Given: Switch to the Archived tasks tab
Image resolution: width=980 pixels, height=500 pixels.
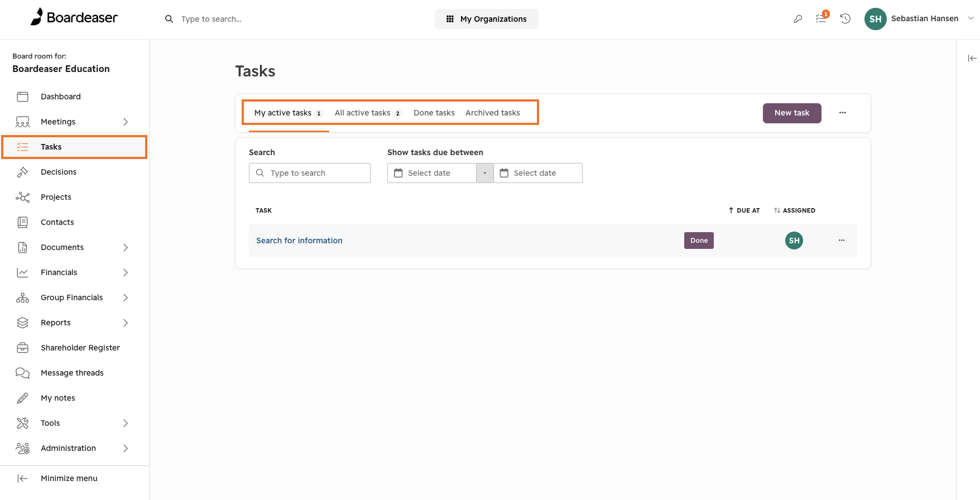Looking at the screenshot, I should (493, 113).
